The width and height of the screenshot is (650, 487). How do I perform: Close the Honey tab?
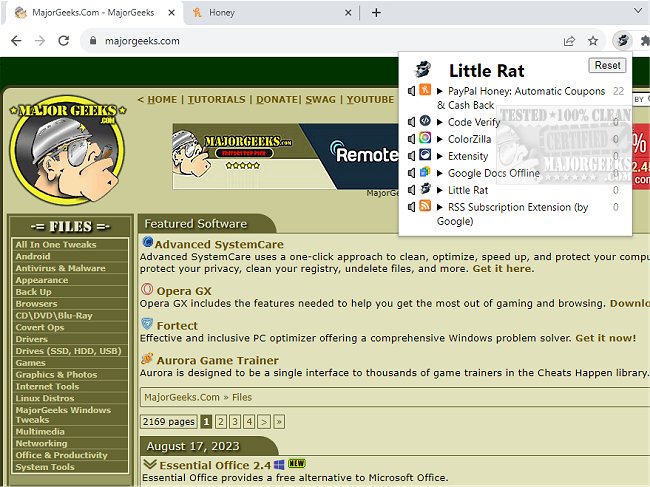[x=348, y=13]
